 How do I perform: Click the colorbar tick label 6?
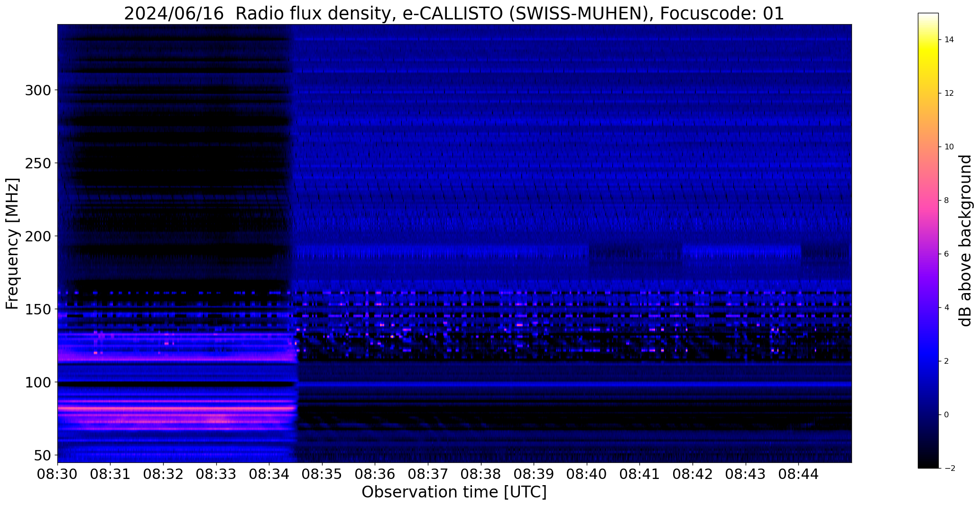(946, 254)
